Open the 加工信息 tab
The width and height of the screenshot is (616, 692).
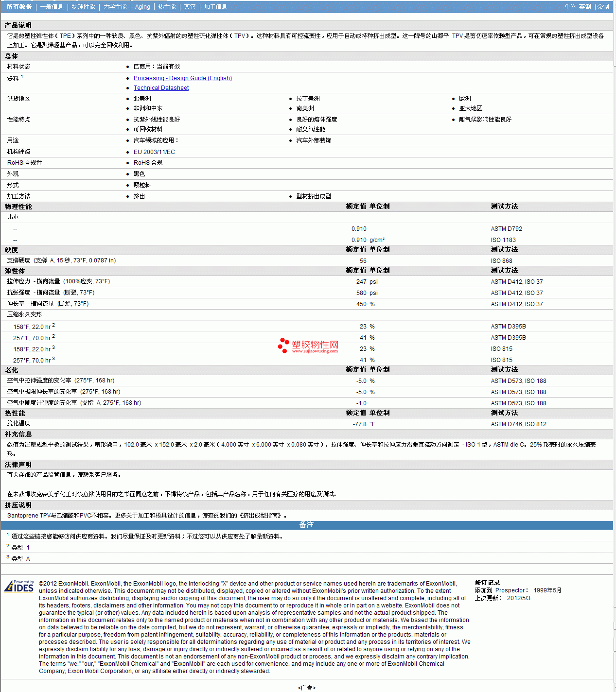pyautogui.click(x=215, y=7)
